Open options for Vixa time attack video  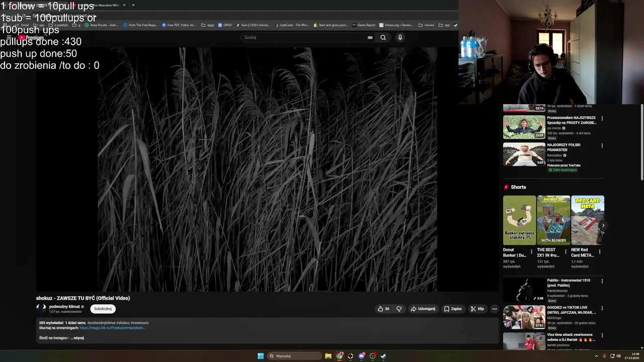click(x=602, y=335)
